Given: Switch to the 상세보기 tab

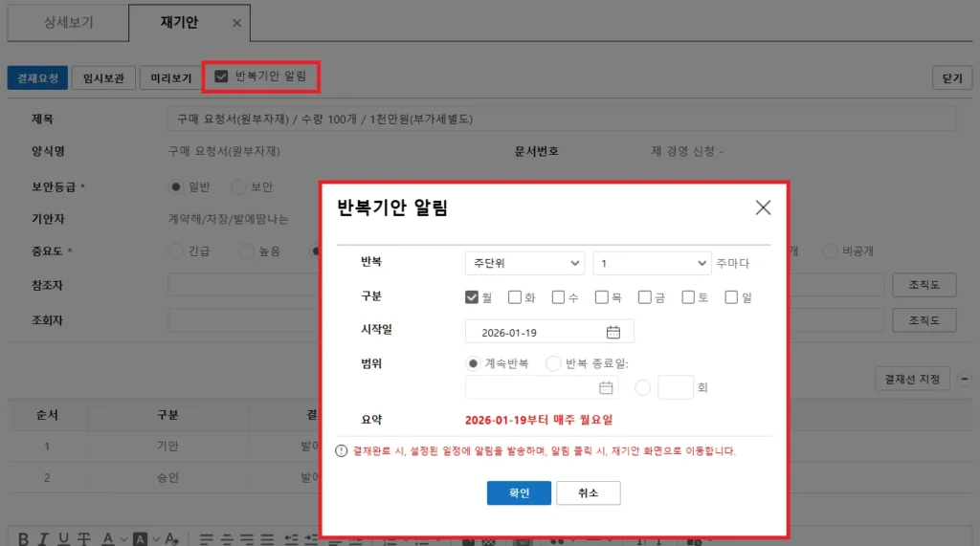Looking at the screenshot, I should 68,23.
